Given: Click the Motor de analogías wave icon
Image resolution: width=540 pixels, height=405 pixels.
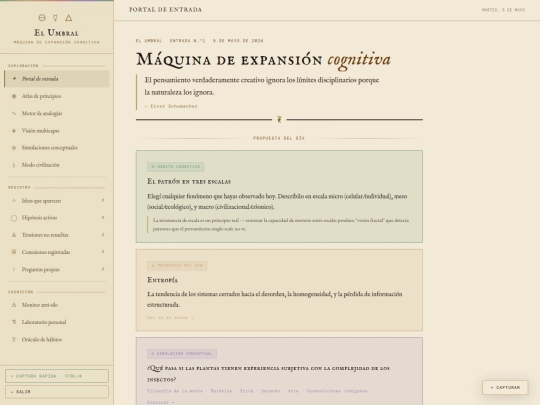Looking at the screenshot, I should (x=14, y=113).
